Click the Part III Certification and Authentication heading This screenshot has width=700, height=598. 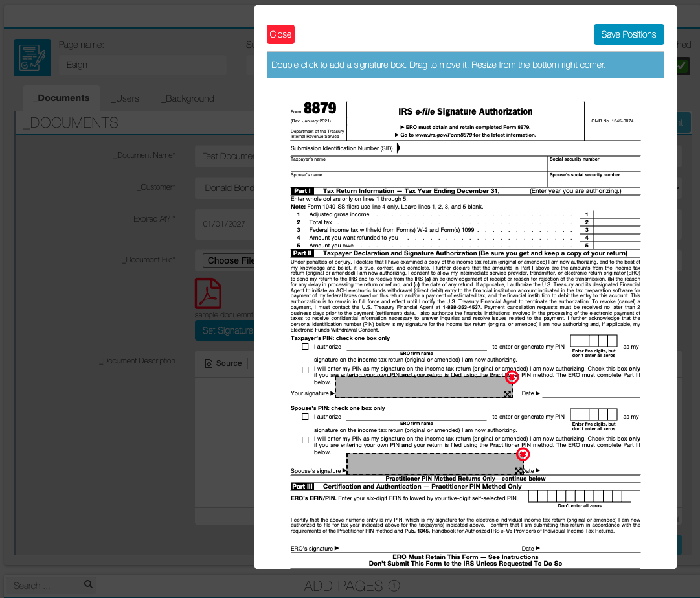click(x=422, y=487)
